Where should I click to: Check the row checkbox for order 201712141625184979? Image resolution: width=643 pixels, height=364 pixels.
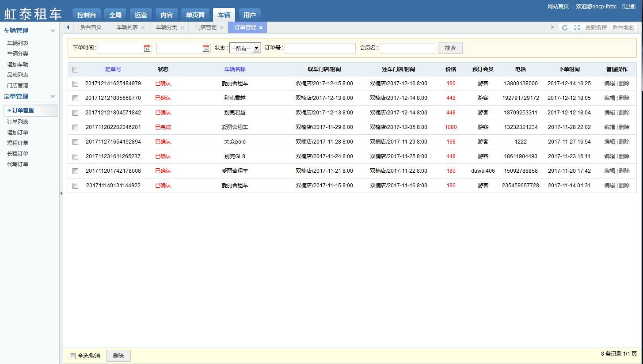coord(75,83)
